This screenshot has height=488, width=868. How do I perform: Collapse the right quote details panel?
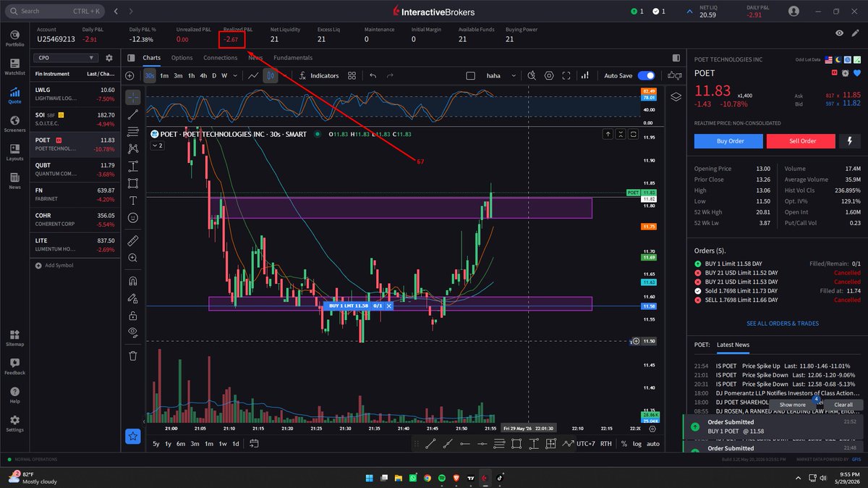pyautogui.click(x=676, y=58)
